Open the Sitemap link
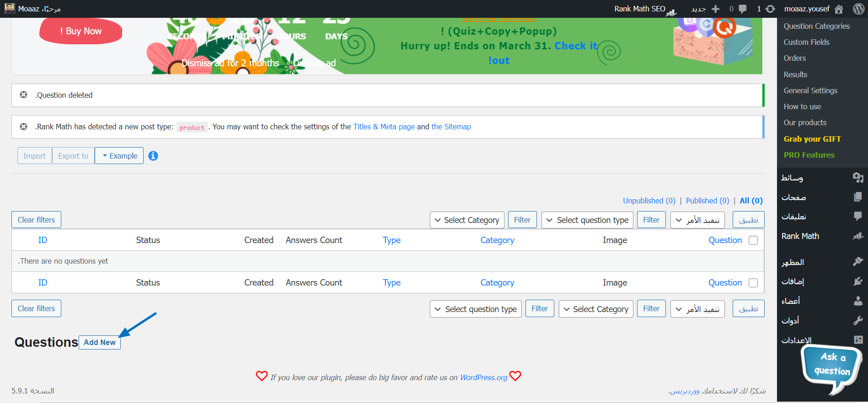The height and width of the screenshot is (403, 868). click(x=451, y=127)
